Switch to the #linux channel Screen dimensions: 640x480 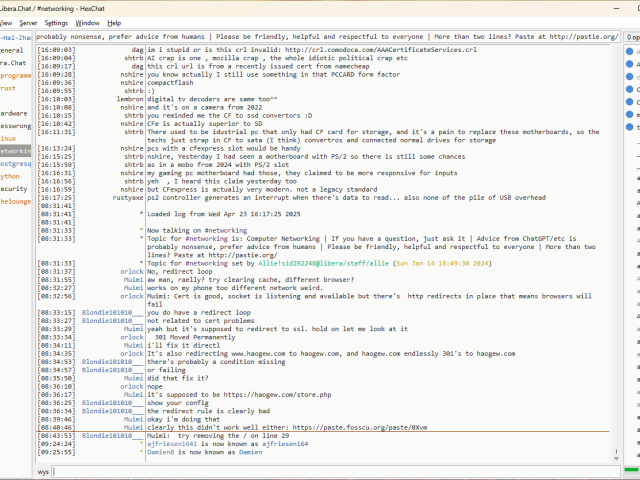(10, 137)
